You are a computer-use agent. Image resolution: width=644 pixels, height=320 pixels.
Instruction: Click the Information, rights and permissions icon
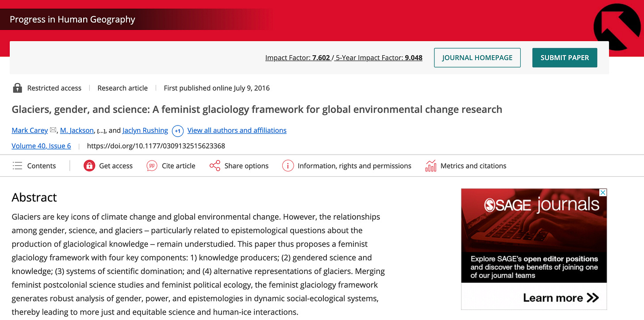click(288, 166)
